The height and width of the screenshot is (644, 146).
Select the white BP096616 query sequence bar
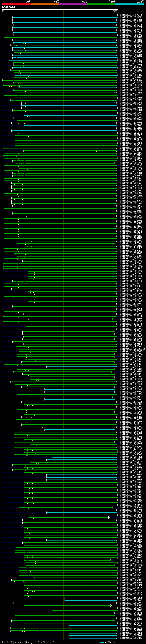[x=60, y=10]
